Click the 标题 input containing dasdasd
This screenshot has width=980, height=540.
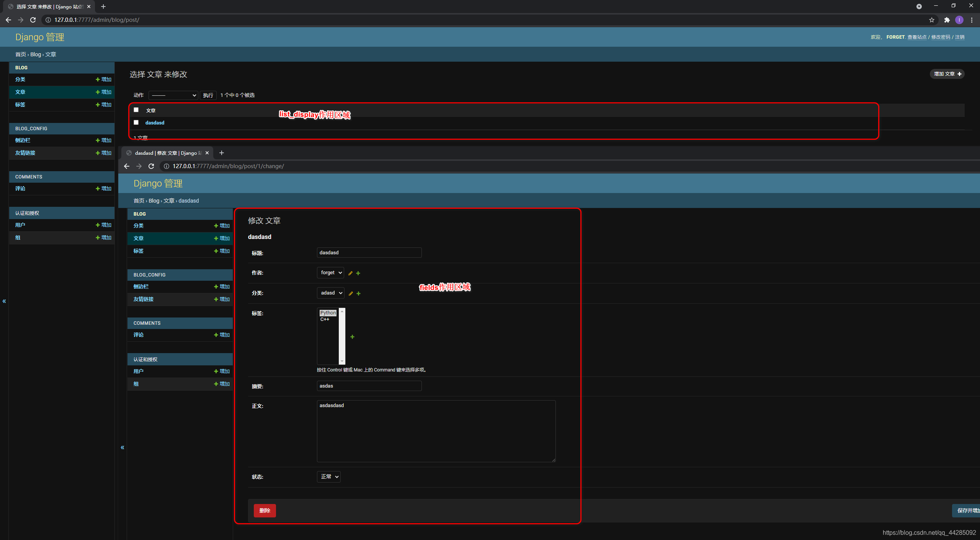pos(369,252)
